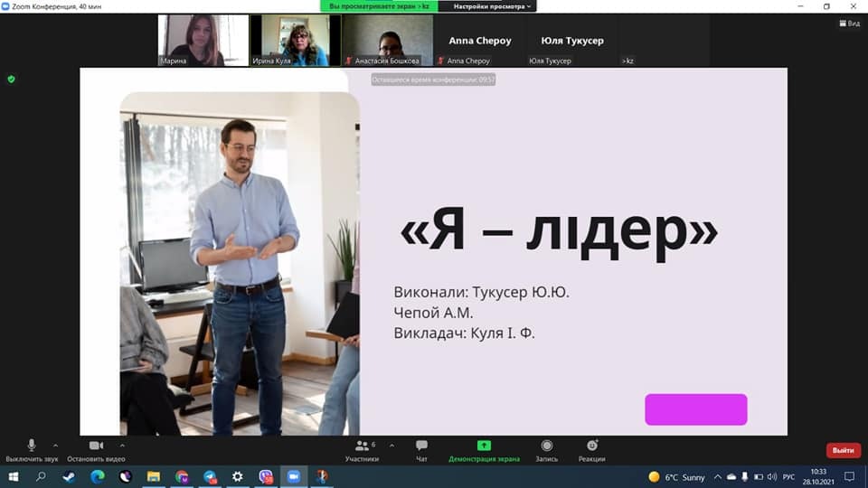Open the Участники participants panel
The image size is (868, 488).
pos(362,446)
